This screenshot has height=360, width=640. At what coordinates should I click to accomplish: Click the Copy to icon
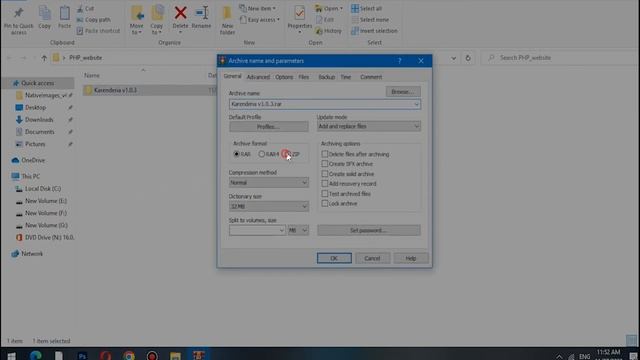(157, 13)
